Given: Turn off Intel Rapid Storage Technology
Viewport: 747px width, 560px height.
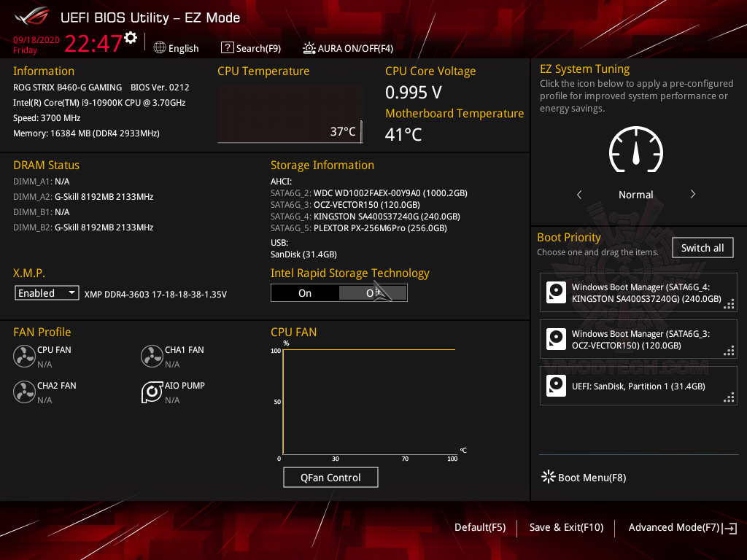Looking at the screenshot, I should coord(373,292).
